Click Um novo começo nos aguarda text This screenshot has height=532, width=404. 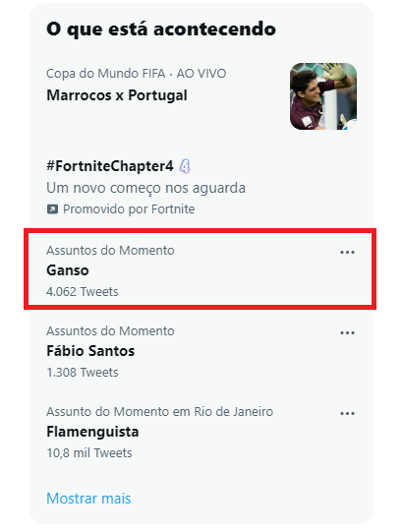(x=145, y=188)
